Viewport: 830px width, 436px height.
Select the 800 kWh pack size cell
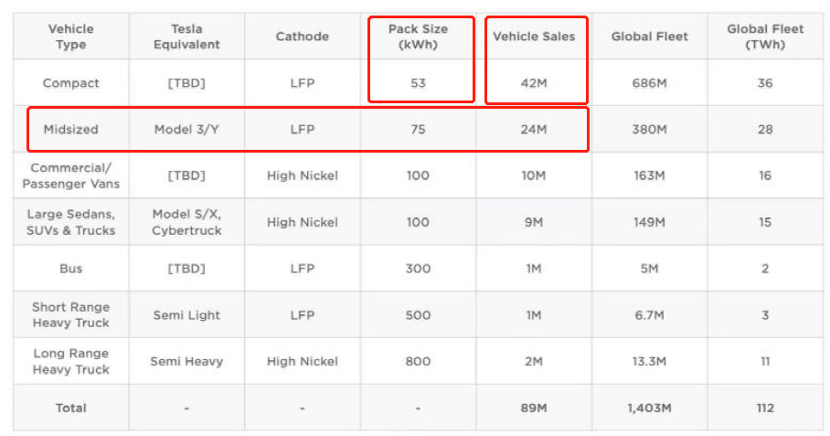click(x=418, y=361)
